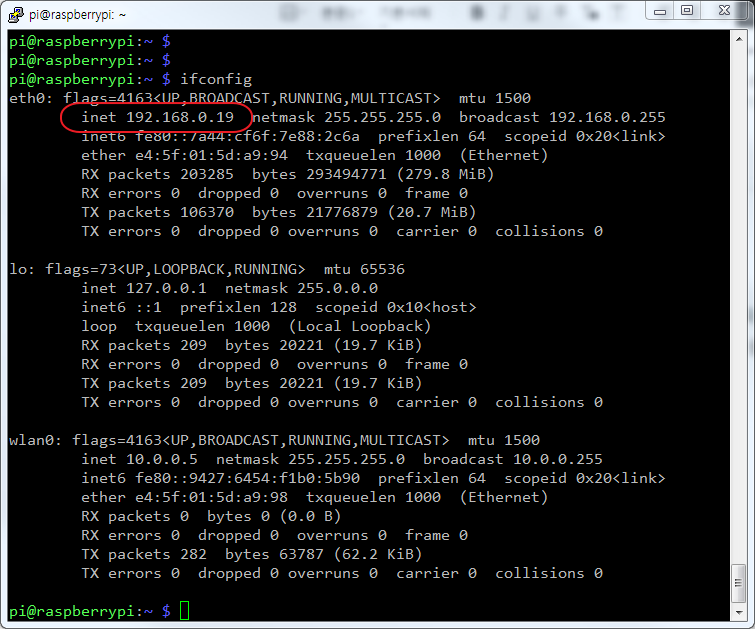755x629 pixels.
Task: Click 'inet6 ::1' address
Action: coord(121,307)
